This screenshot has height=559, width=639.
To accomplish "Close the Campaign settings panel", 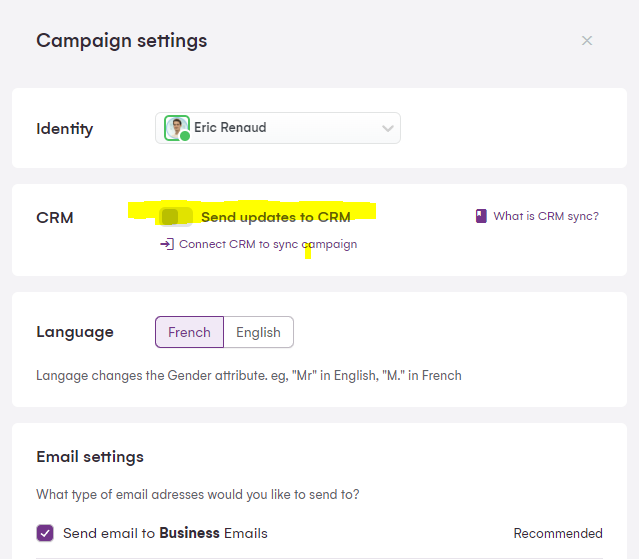I will click(x=587, y=41).
